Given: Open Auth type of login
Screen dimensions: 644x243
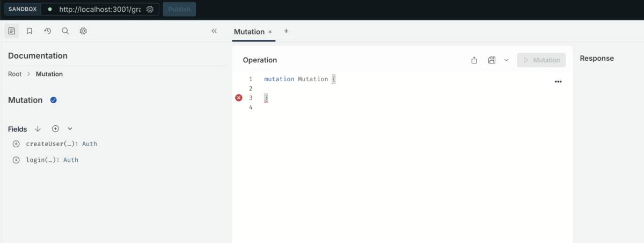Looking at the screenshot, I should pos(71,160).
